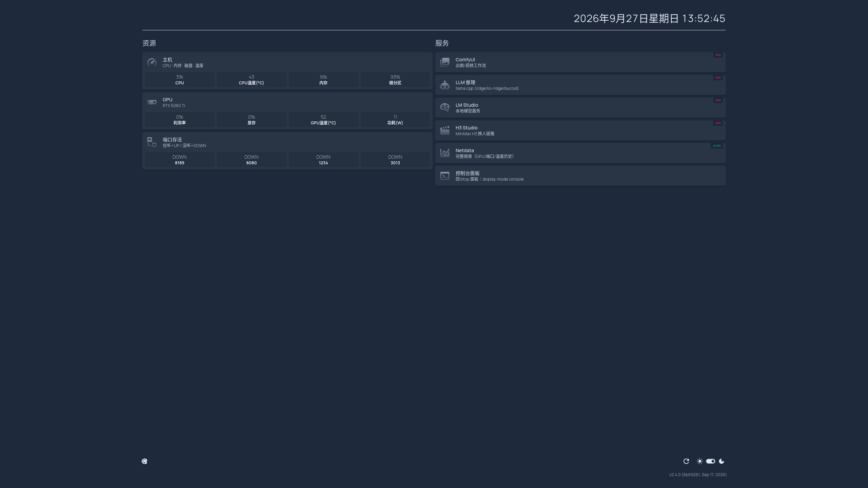Click the GPU 显存 block
This screenshot has height=488, width=868.
click(x=252, y=120)
